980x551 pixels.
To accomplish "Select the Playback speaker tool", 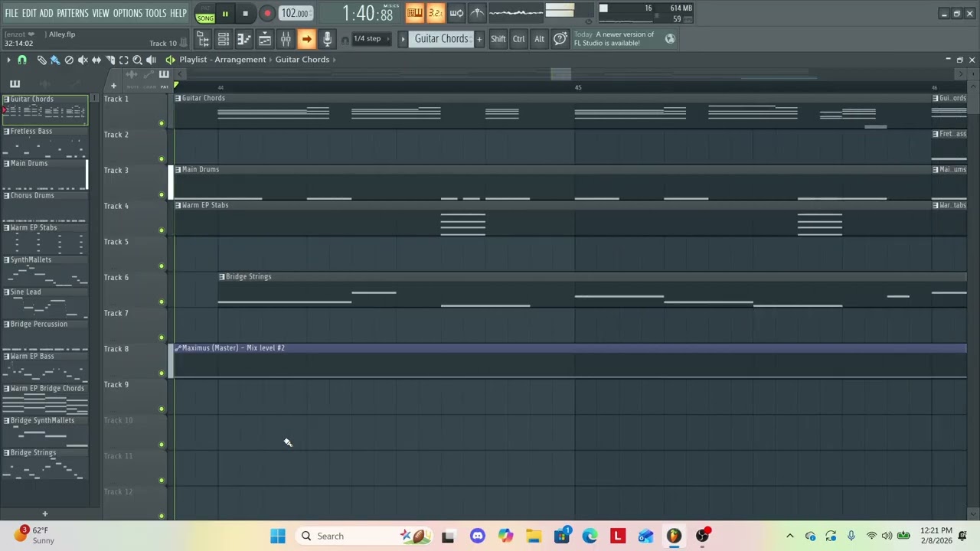I will (152, 60).
